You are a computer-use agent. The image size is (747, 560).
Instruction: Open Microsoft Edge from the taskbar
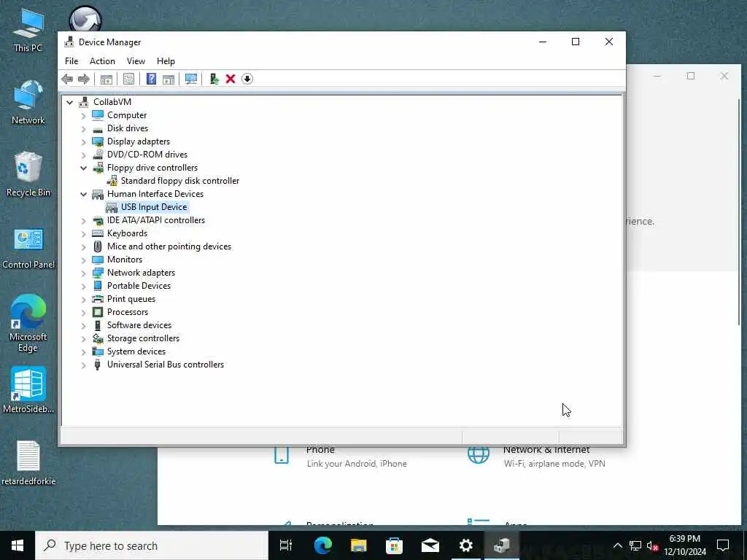coord(323,545)
